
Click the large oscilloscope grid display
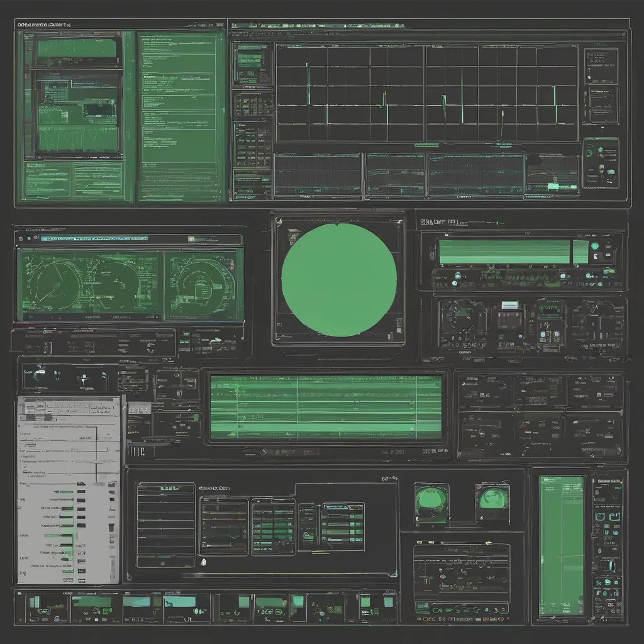click(426, 93)
